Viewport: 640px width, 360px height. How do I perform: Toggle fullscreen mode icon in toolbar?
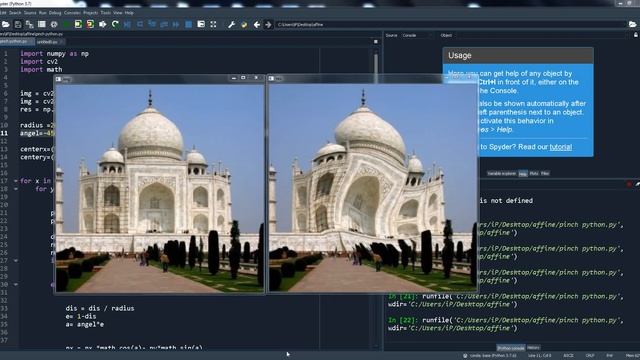(213, 24)
